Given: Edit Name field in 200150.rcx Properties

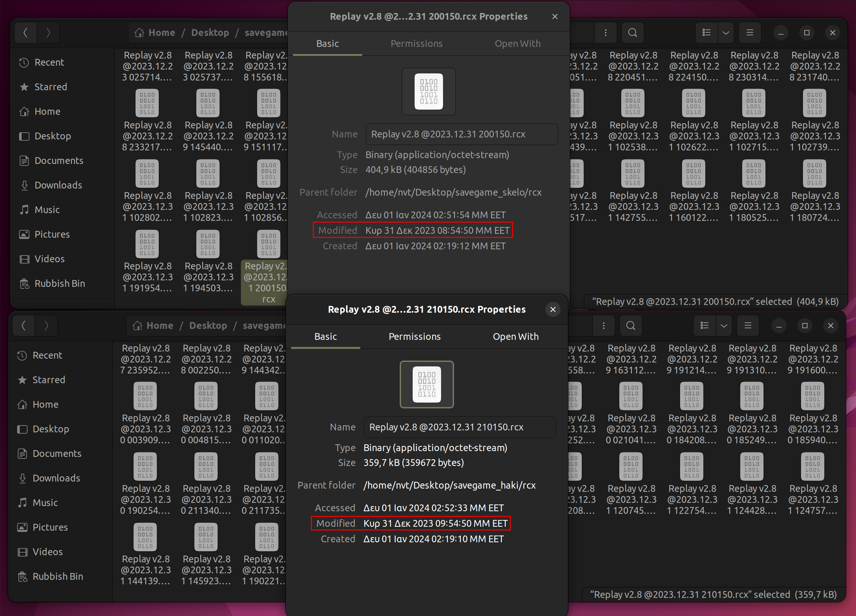Looking at the screenshot, I should (x=461, y=134).
